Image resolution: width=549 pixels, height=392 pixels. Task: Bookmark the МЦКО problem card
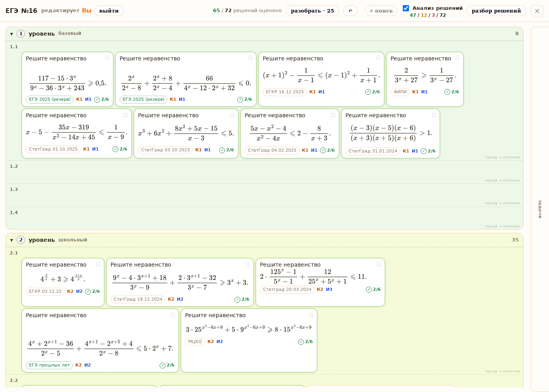(x=311, y=315)
